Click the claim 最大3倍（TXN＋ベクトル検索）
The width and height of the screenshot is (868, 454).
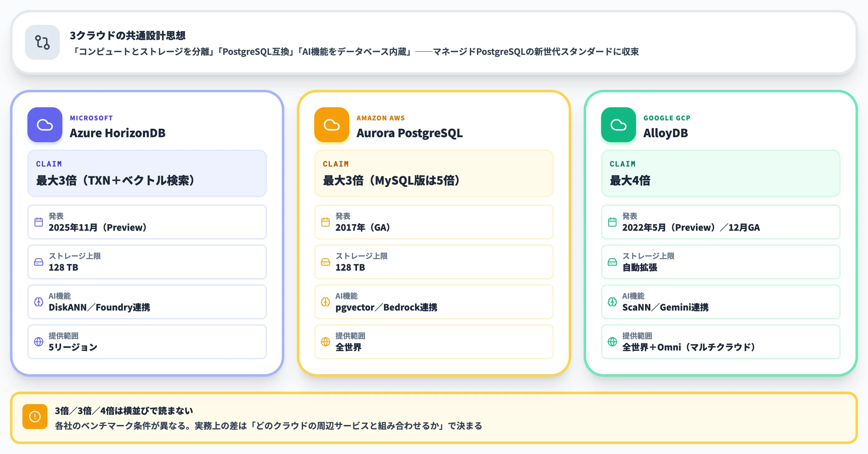point(116,180)
